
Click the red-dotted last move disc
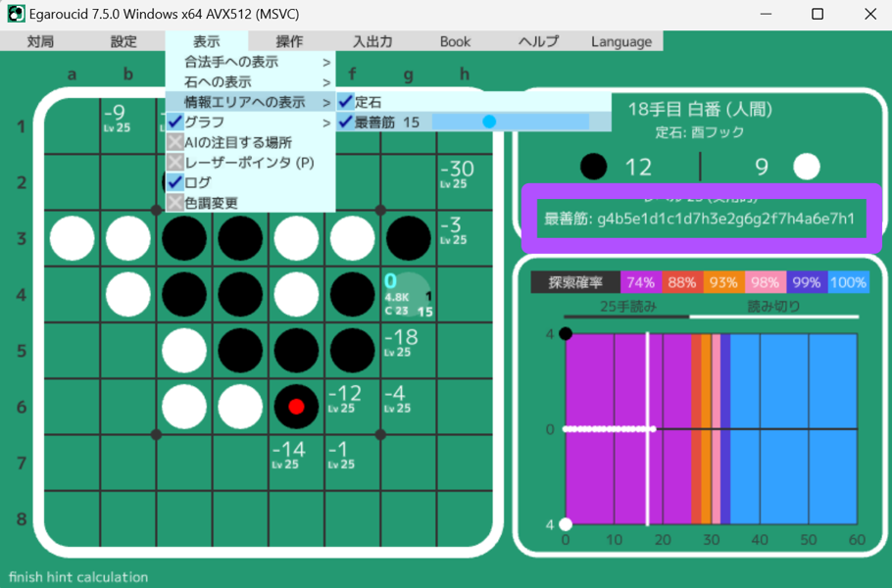296,406
